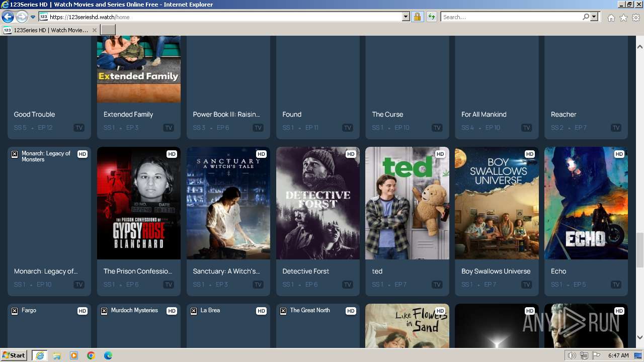Open the Good Trouble title link
The image size is (644, 362).
[x=34, y=114]
